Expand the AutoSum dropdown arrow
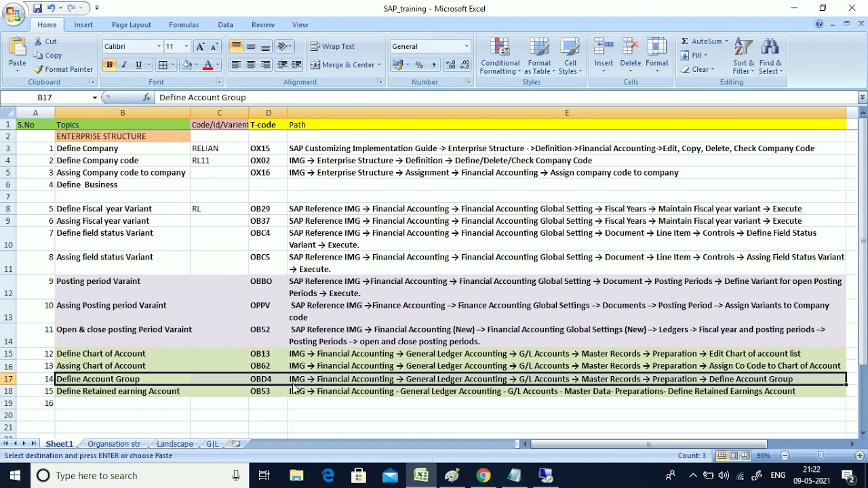 tap(726, 41)
